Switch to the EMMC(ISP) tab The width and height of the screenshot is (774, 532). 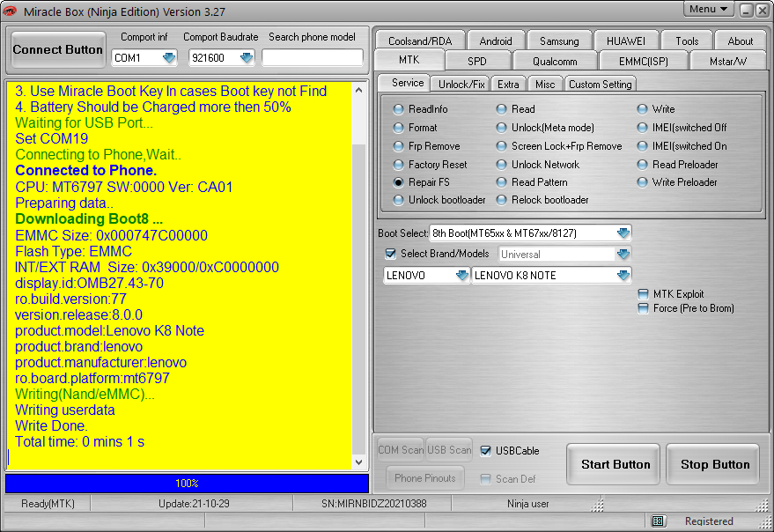click(643, 62)
